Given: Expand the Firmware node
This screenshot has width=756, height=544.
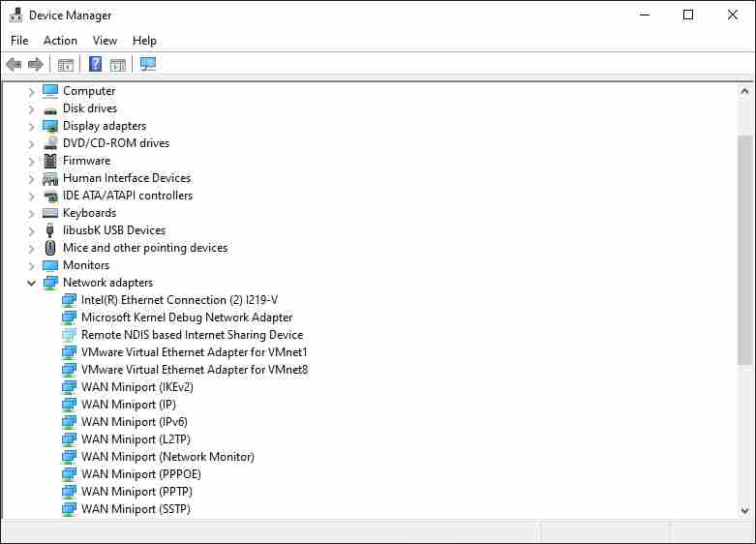Looking at the screenshot, I should point(31,161).
